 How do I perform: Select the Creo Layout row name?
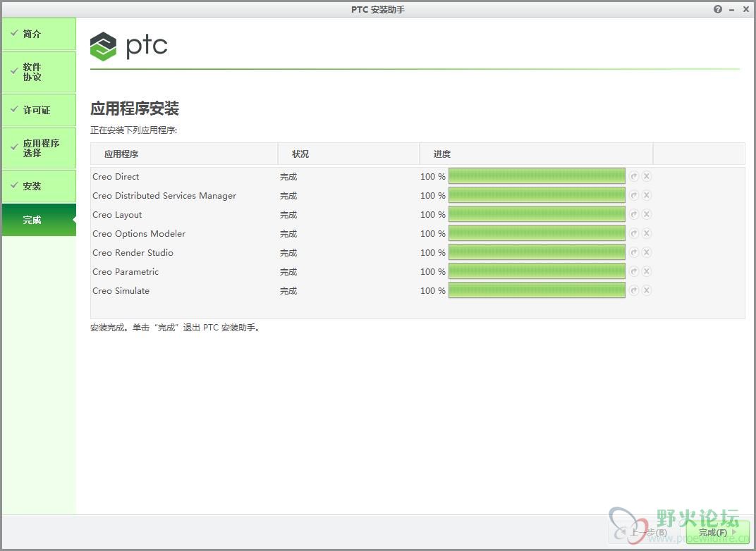coord(117,215)
